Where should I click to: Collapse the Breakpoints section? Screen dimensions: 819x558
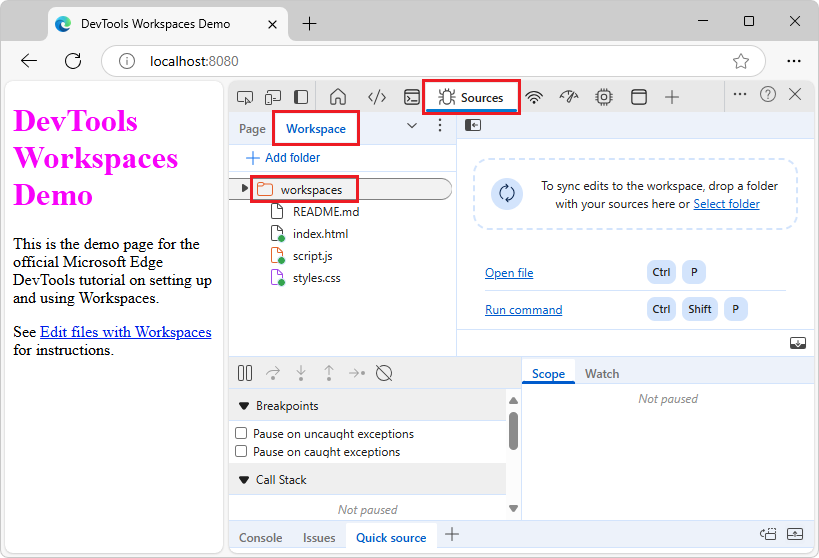click(x=244, y=406)
